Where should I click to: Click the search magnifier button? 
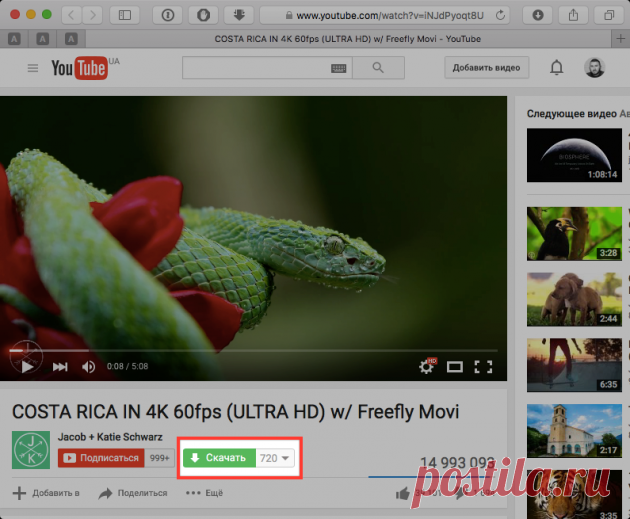tap(378, 68)
